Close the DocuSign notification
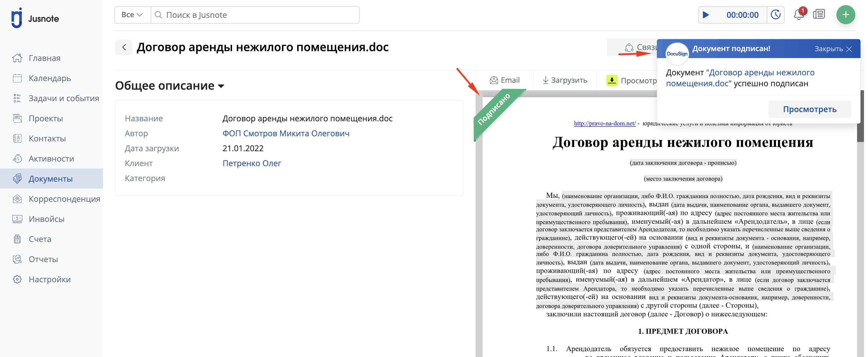The image size is (868, 357). pyautogui.click(x=833, y=49)
